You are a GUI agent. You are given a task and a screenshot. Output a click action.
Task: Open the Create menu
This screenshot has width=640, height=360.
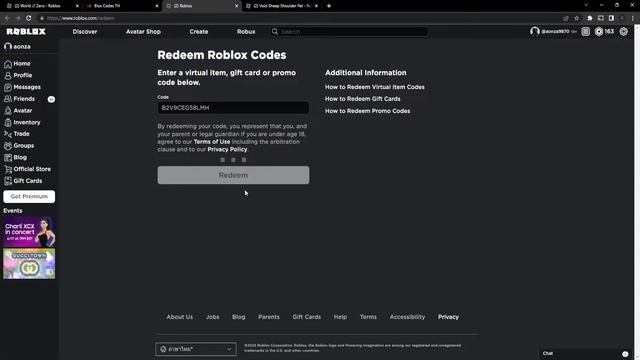pyautogui.click(x=199, y=31)
